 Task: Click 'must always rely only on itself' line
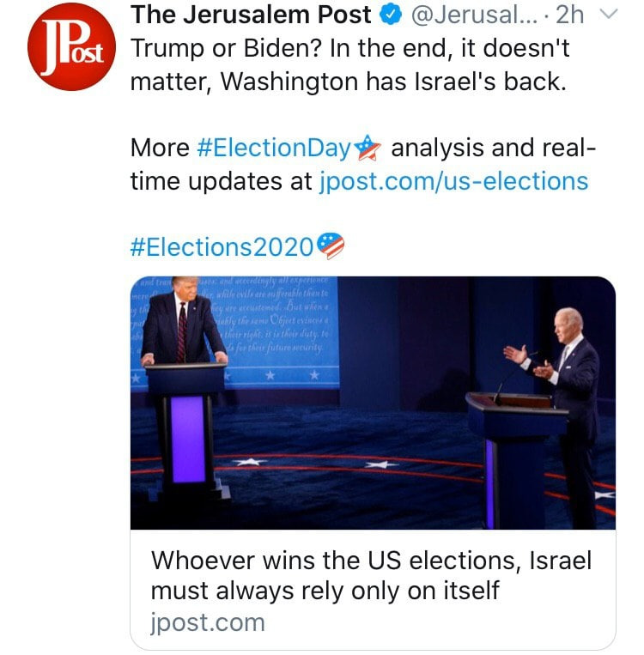coord(325,591)
